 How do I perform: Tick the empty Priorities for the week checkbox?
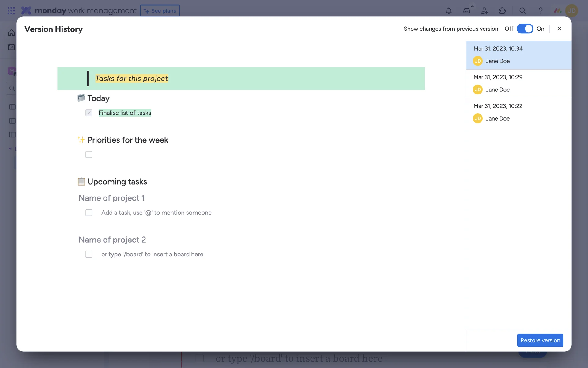click(89, 155)
